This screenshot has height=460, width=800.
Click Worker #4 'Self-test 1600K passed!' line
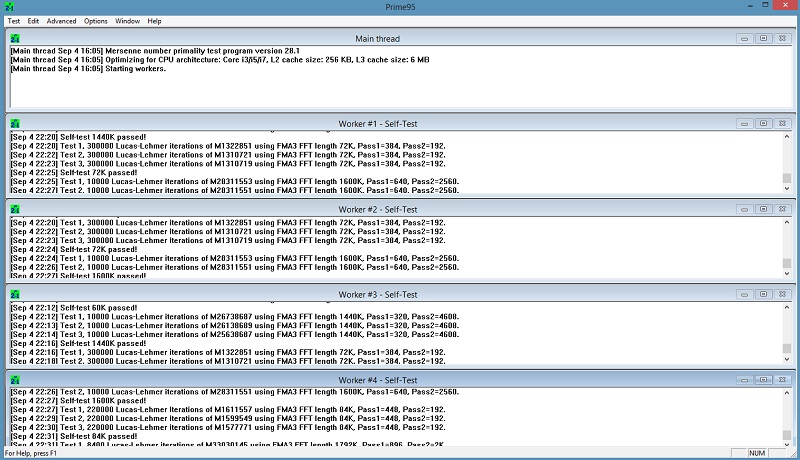(x=78, y=400)
